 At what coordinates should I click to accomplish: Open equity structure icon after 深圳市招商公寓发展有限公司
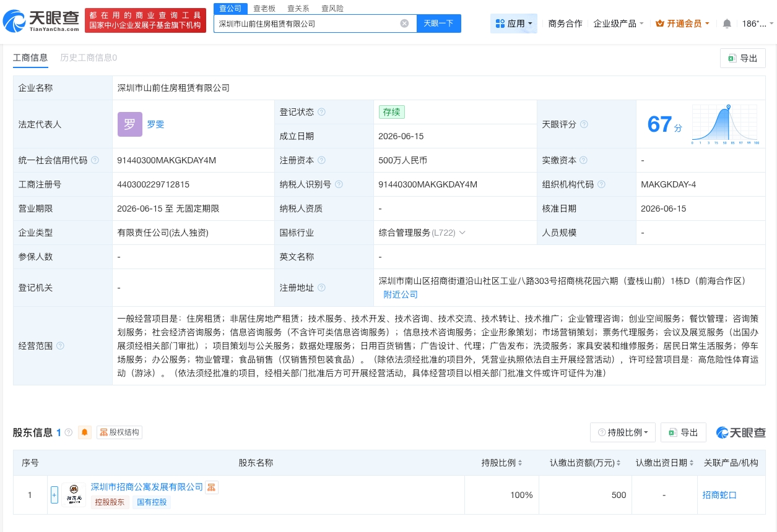click(212, 487)
